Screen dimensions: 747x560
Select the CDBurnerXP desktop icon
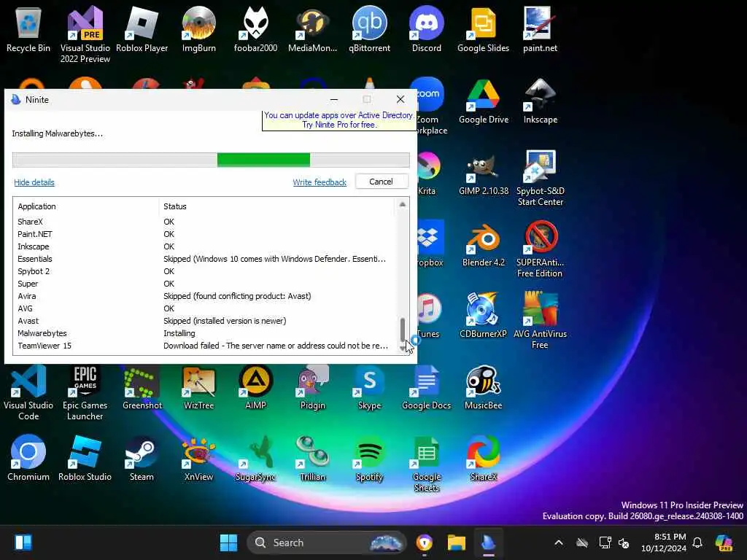point(483,315)
